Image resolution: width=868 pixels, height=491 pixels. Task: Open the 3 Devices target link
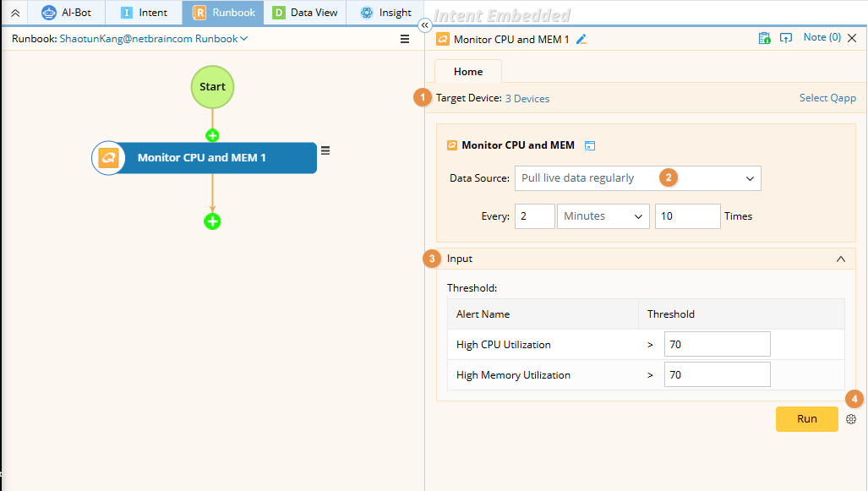527,99
